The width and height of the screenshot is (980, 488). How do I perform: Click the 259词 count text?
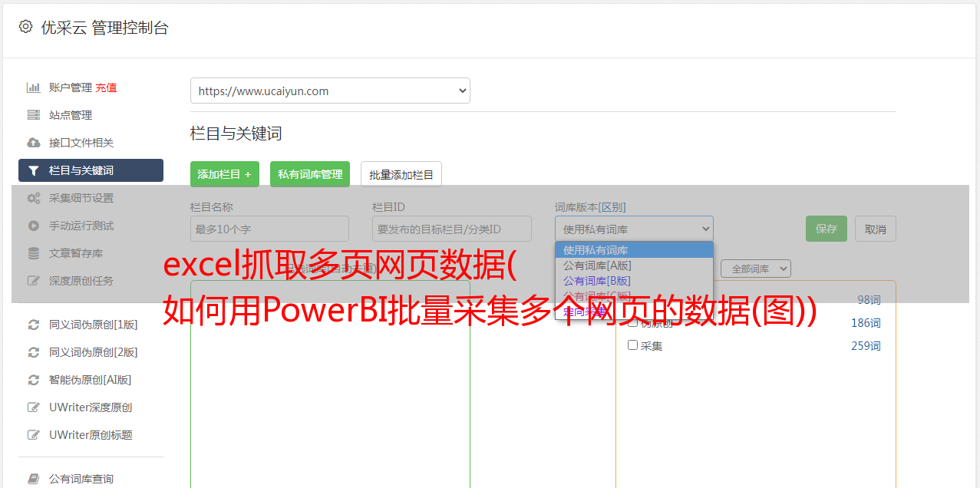pos(866,346)
